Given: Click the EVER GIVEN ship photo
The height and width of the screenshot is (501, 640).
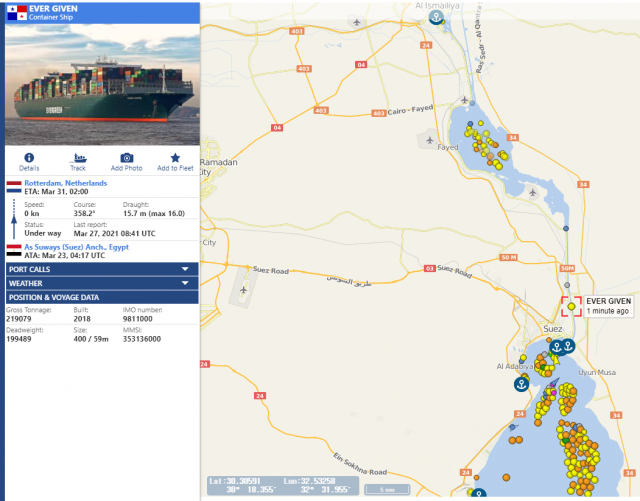Looking at the screenshot, I should pyautogui.click(x=102, y=85).
